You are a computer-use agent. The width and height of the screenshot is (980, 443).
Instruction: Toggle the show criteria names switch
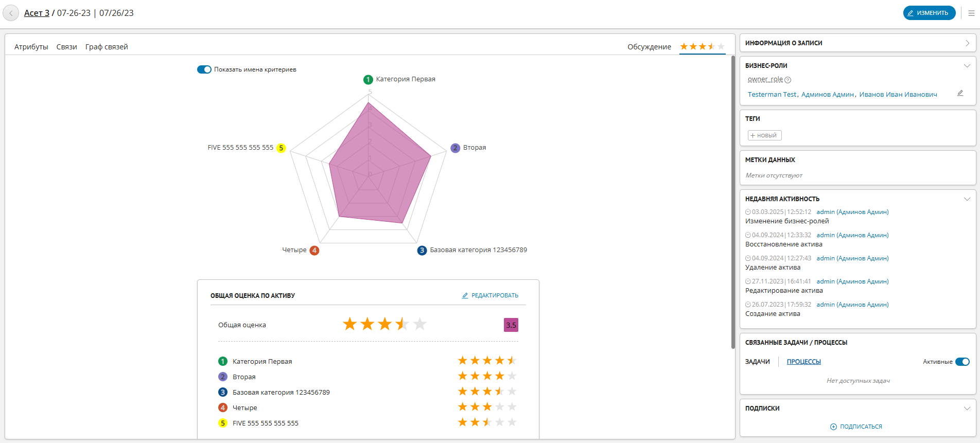pyautogui.click(x=204, y=69)
